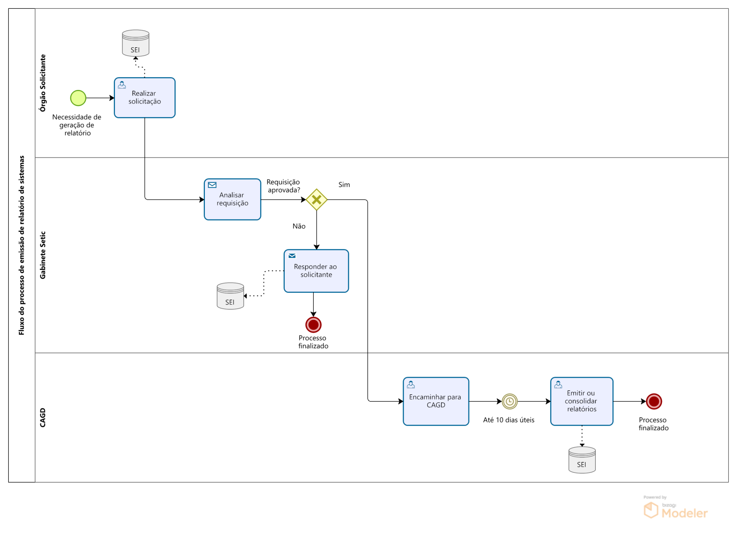Select the SEI data store in Gabinete Setic lane
This screenshot has height=560, width=737.
[x=230, y=296]
